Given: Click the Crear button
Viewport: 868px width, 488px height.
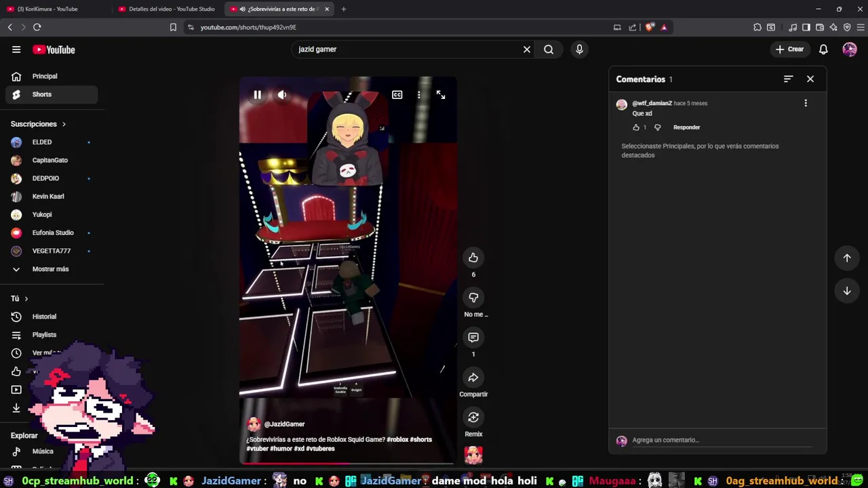Looking at the screenshot, I should [789, 49].
